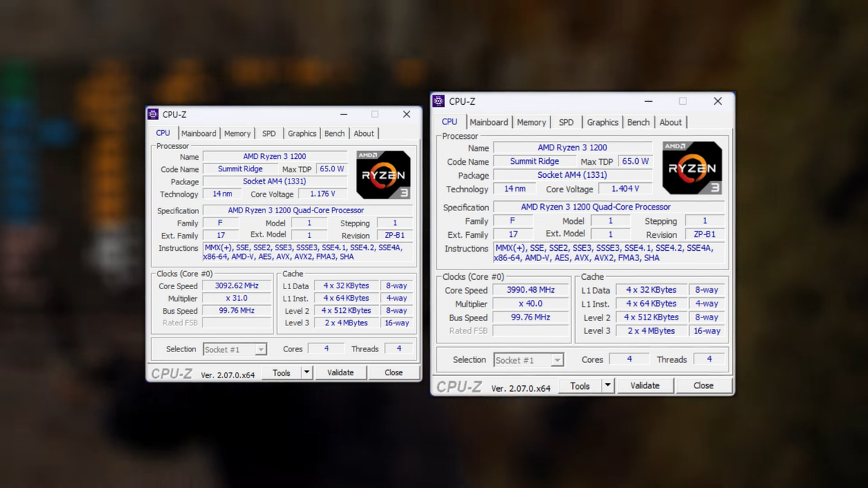Click Specification field in left CPU-Z window
868x488 pixels.
pos(307,211)
